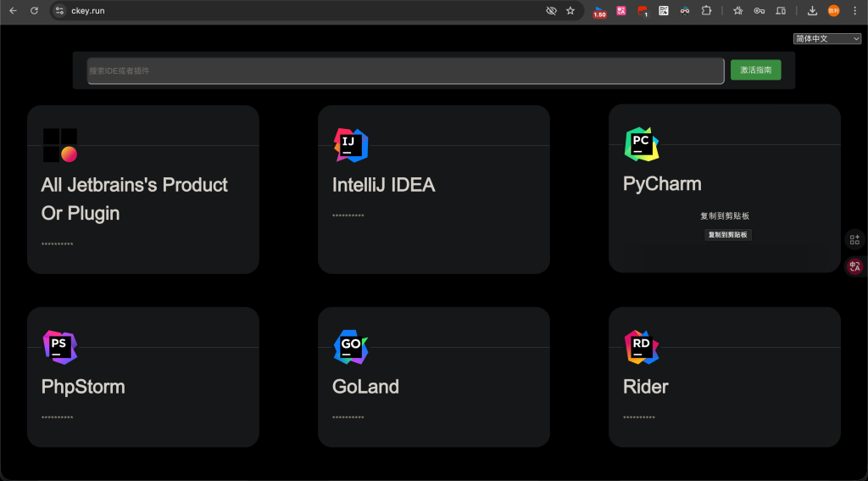868x481 pixels.
Task: Bookmark this page with the star icon
Action: (x=570, y=10)
